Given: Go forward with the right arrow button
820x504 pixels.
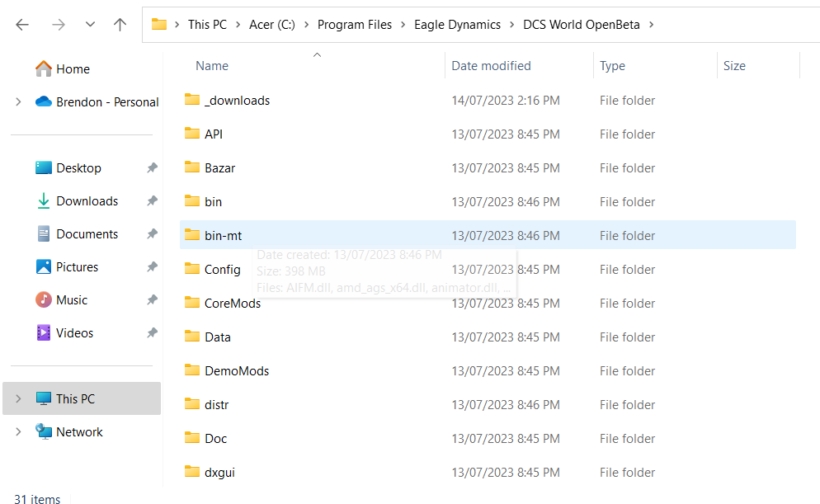Looking at the screenshot, I should point(58,25).
